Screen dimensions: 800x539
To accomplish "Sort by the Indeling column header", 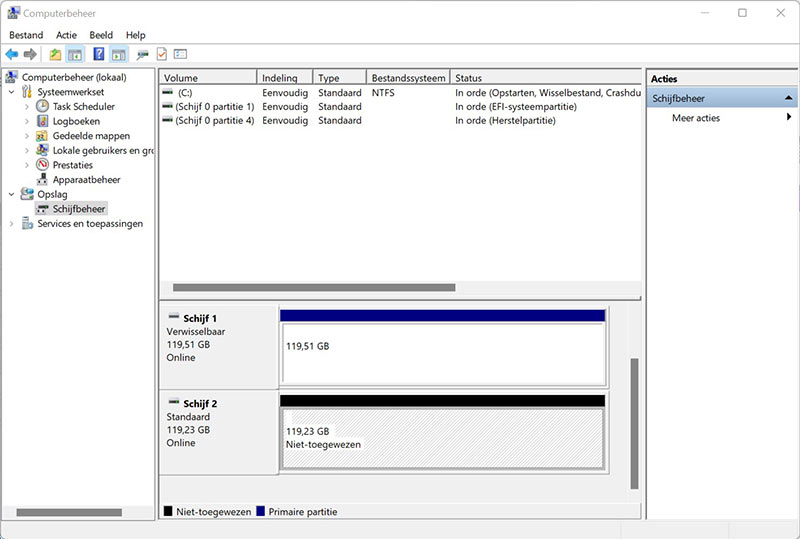I will coord(285,78).
